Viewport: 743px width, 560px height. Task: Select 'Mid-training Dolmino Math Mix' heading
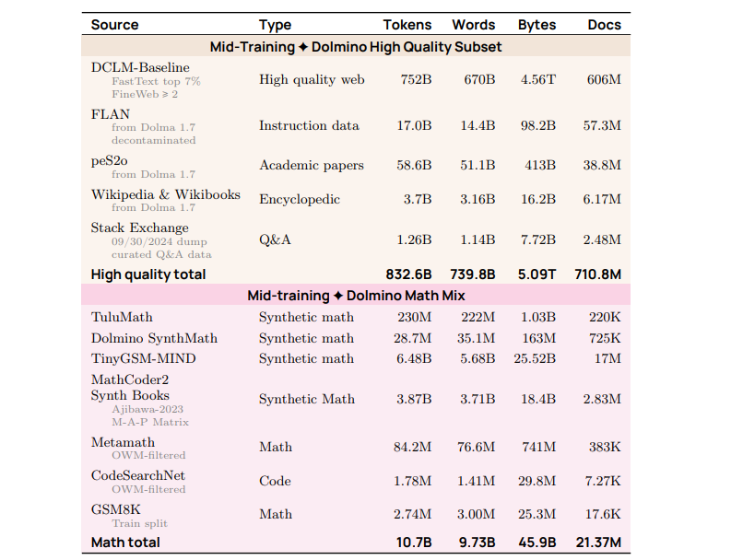[356, 296]
